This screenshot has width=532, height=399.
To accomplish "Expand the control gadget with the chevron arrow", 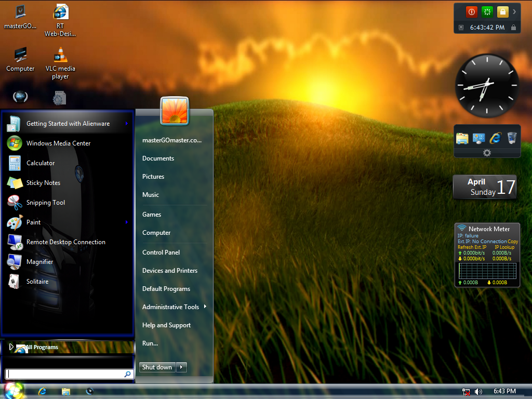I will [514, 12].
